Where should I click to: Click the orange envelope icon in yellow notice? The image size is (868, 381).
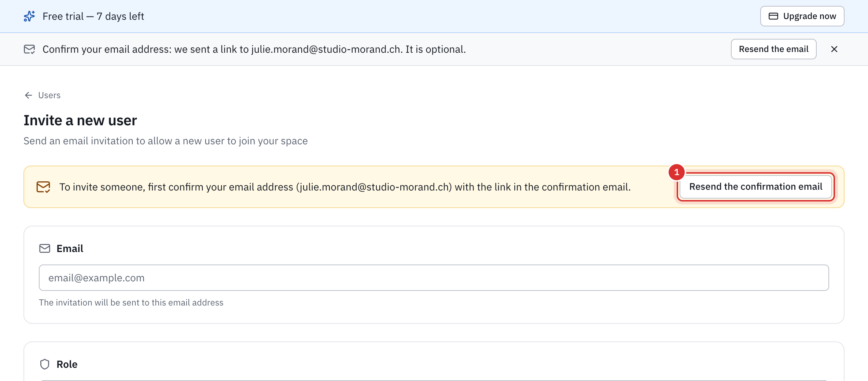pos(43,187)
